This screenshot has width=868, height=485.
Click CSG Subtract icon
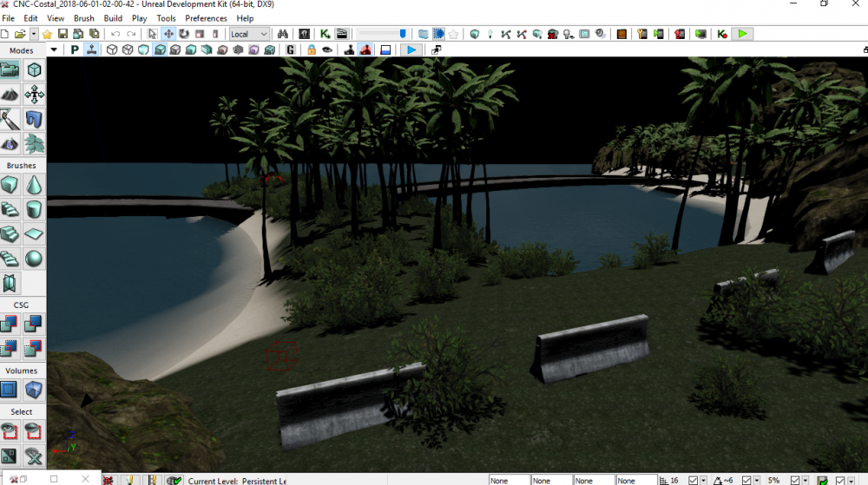point(35,324)
